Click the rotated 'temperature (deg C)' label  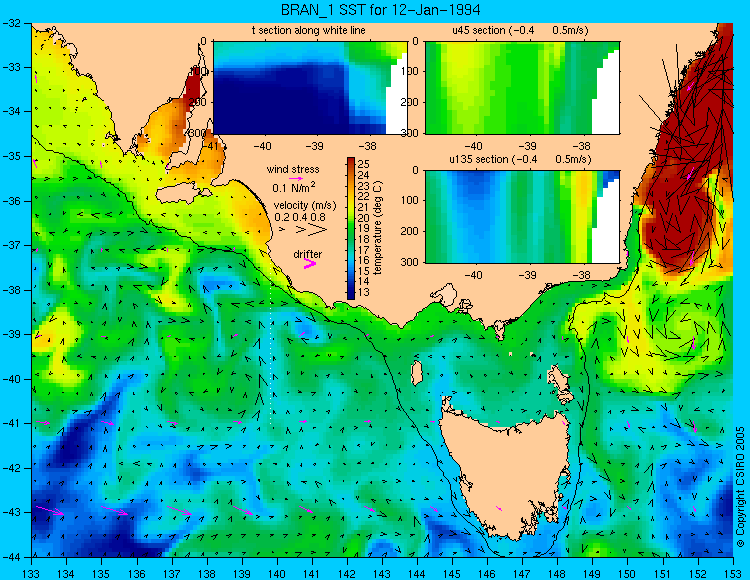[x=378, y=228]
